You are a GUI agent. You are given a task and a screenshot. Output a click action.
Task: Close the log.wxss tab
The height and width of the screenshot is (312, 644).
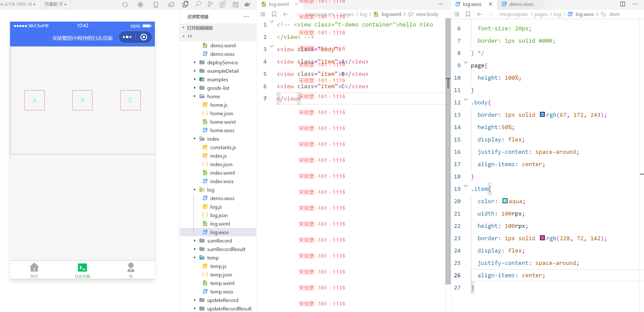490,4
